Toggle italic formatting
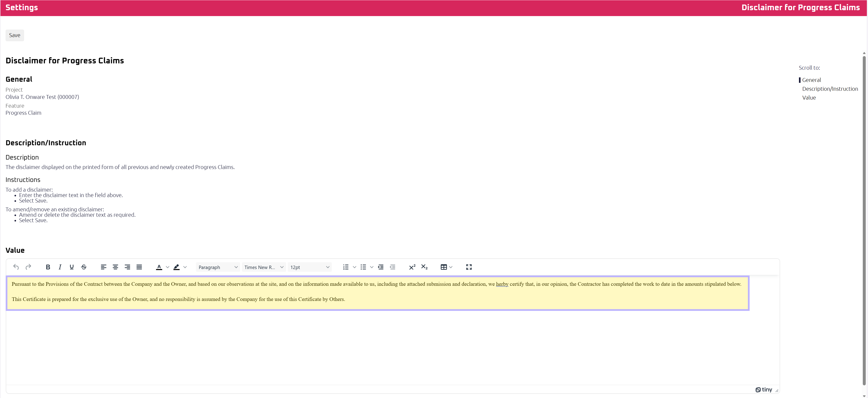868x398 pixels. tap(60, 267)
